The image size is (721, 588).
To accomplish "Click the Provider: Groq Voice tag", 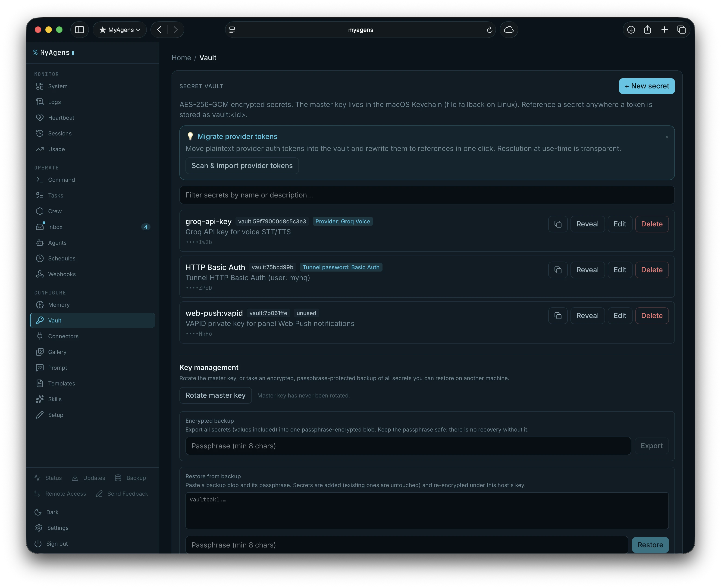I will (342, 221).
